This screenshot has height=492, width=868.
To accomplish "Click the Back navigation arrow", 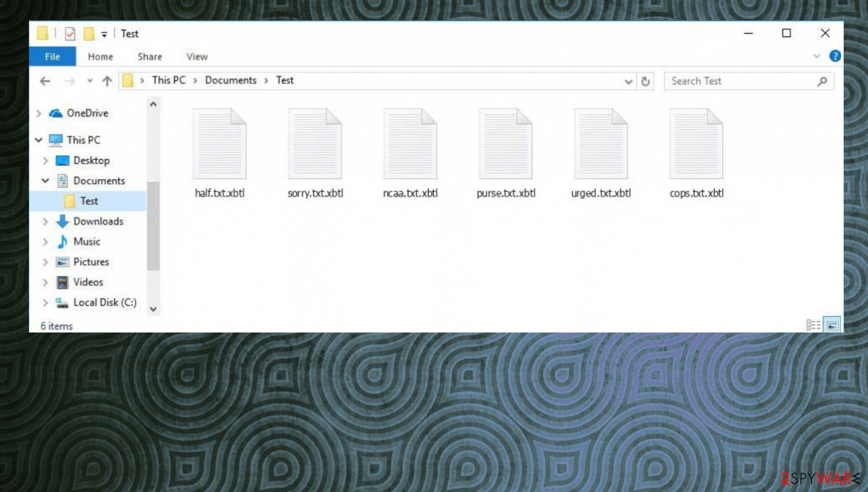I will [x=45, y=81].
